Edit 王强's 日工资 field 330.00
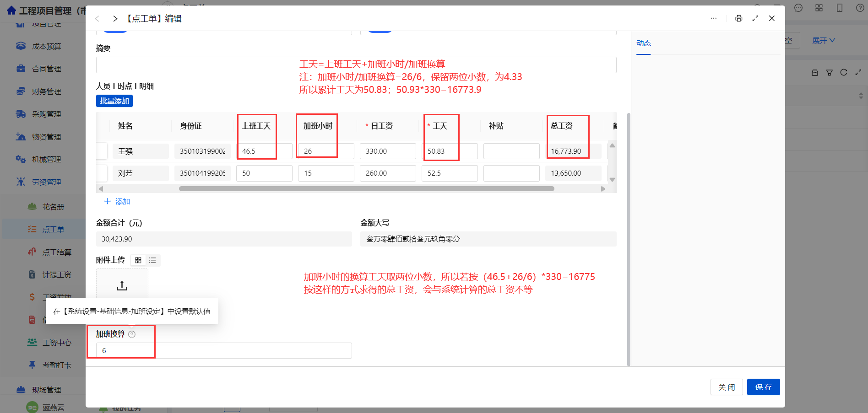 (388, 151)
